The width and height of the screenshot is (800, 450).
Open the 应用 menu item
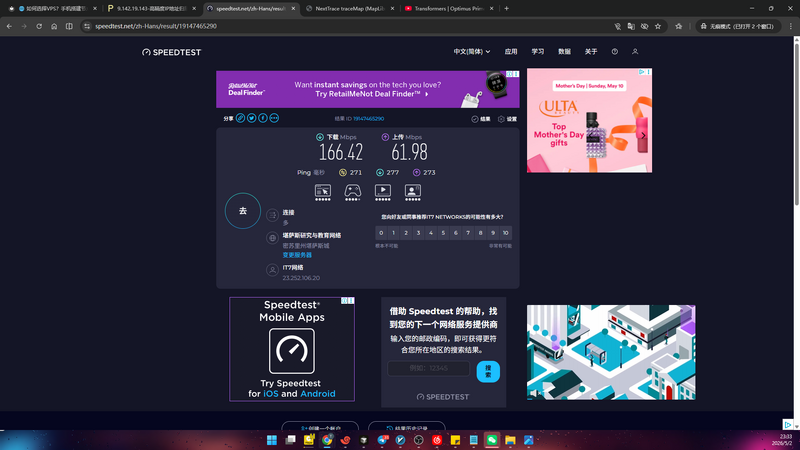[511, 52]
